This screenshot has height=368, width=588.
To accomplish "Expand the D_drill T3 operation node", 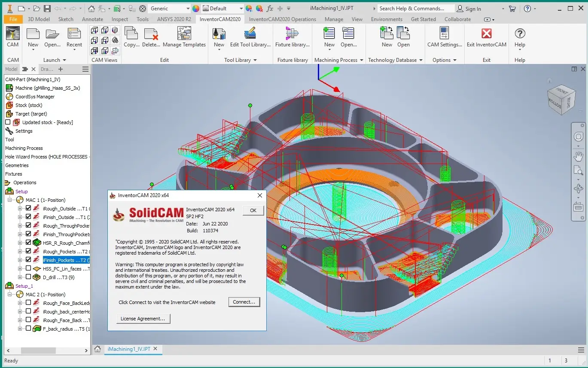I will click(x=20, y=277).
